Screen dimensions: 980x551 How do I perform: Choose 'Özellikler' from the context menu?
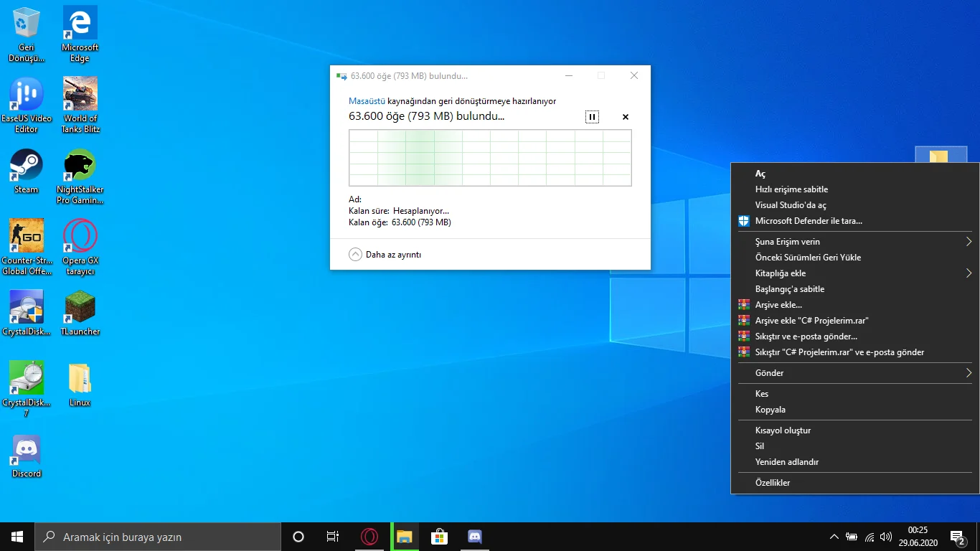point(773,483)
